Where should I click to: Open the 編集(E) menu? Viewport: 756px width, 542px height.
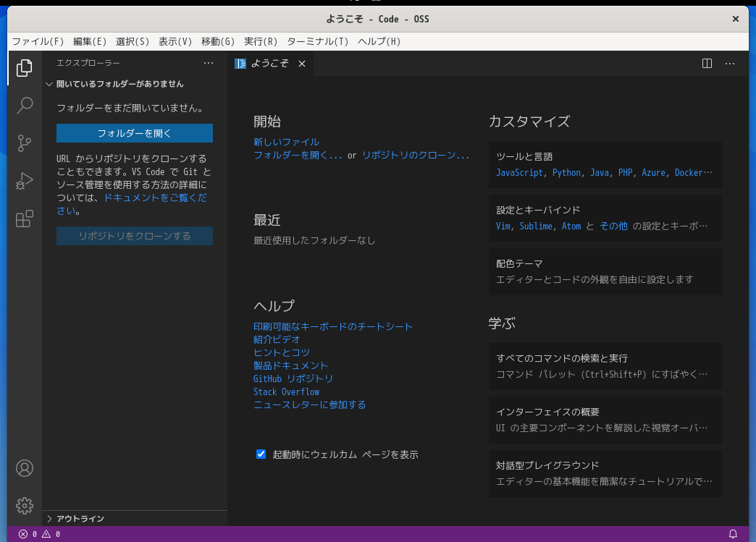[90, 41]
